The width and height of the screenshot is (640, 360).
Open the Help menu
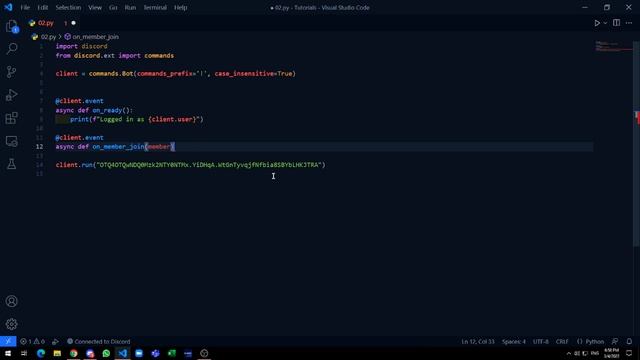tap(180, 7)
